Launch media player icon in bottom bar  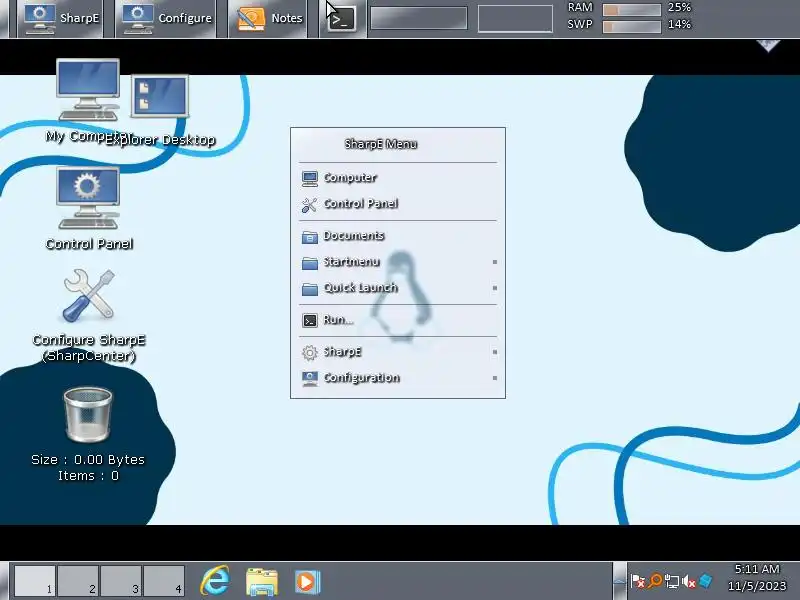click(307, 582)
